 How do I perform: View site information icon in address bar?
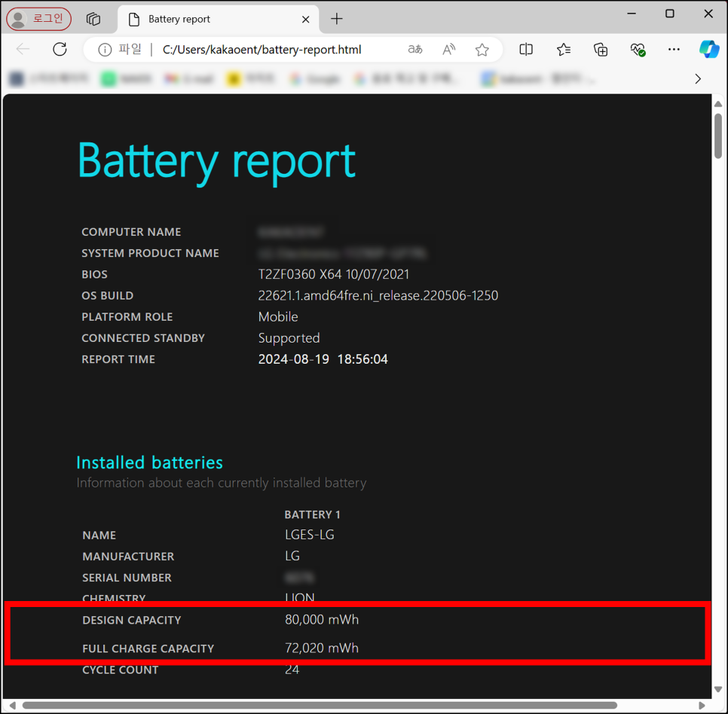[105, 50]
